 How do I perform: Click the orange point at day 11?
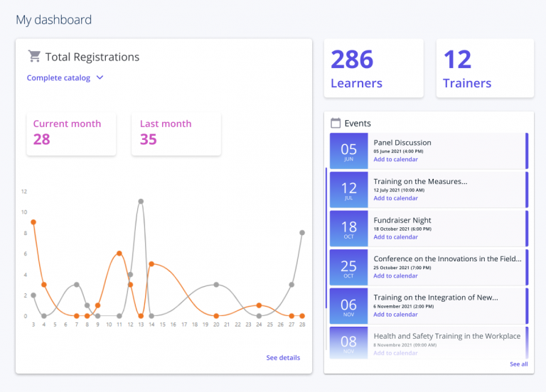point(119,254)
